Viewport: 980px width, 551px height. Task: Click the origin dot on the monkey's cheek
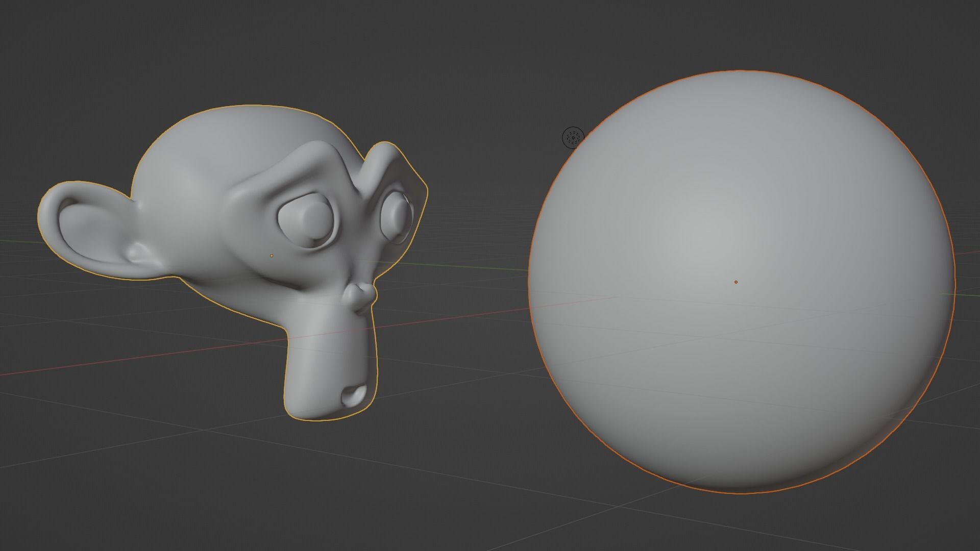(272, 256)
